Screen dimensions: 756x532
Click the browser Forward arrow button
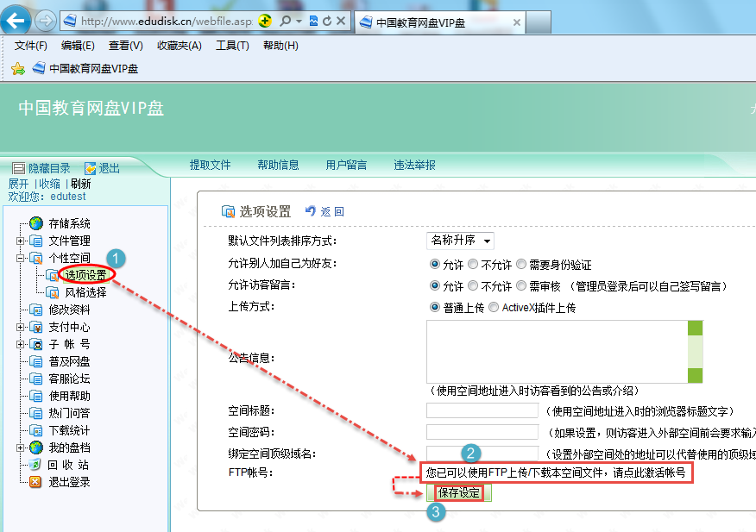pos(46,21)
